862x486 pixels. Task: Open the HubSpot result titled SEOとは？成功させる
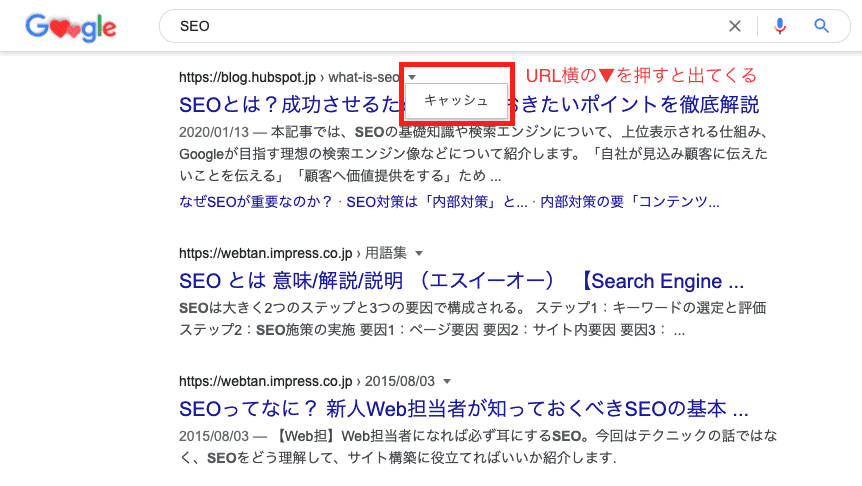pos(469,104)
